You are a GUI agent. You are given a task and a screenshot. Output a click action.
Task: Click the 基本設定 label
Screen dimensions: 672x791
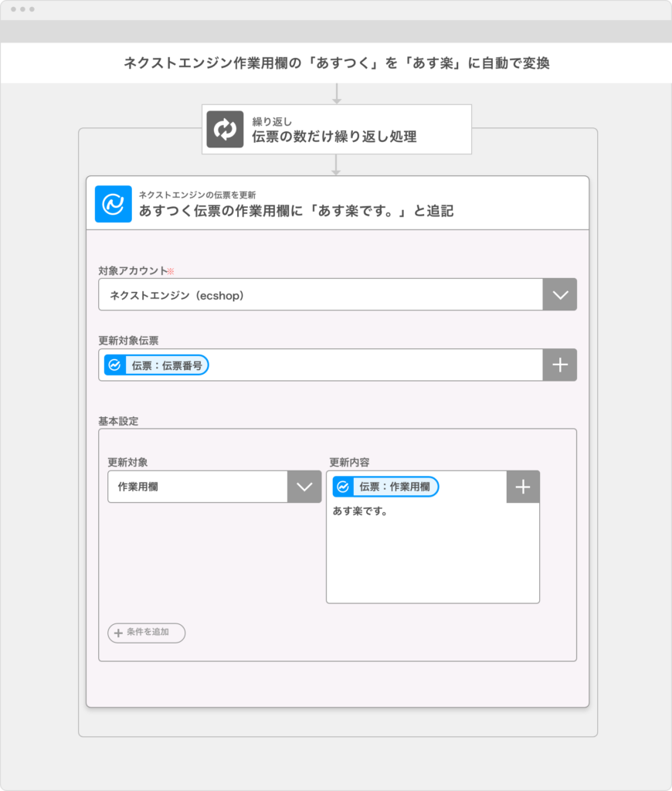coord(118,421)
